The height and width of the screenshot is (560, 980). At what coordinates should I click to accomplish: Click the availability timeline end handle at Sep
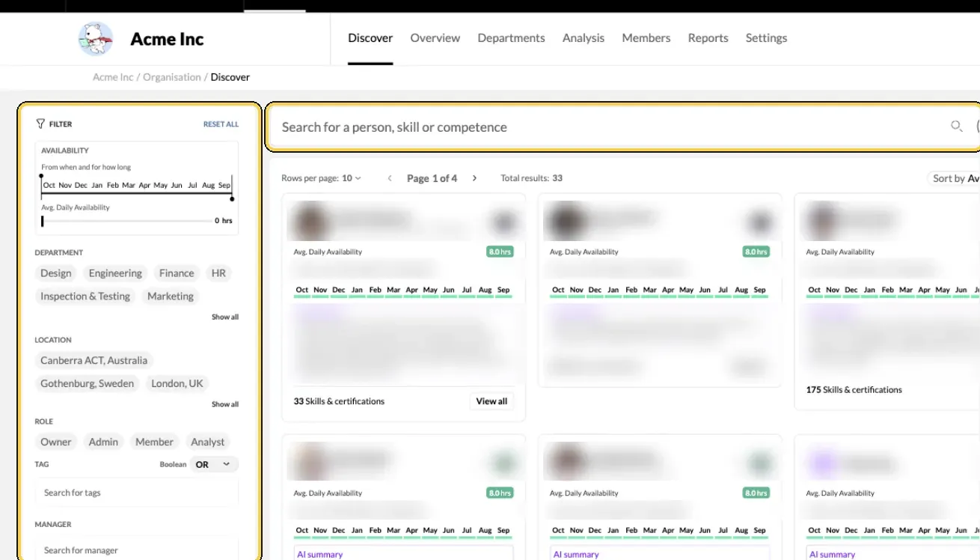[232, 199]
